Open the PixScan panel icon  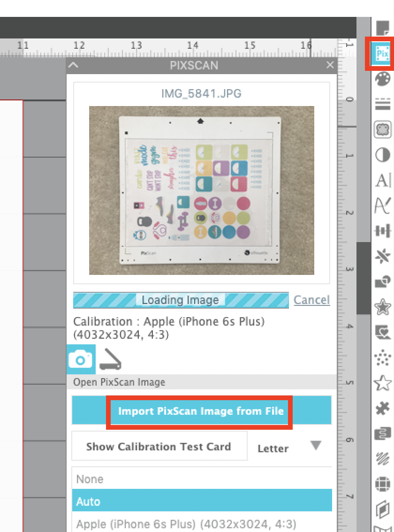(382, 53)
